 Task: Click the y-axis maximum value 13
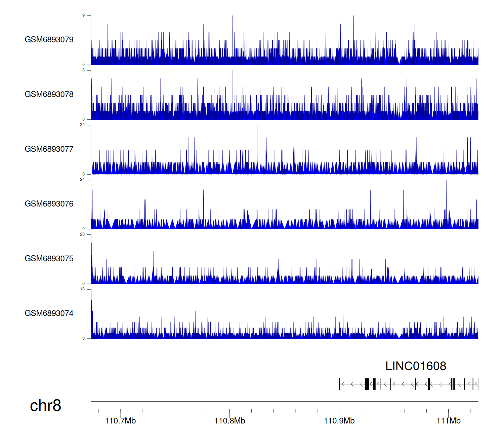click(x=82, y=289)
